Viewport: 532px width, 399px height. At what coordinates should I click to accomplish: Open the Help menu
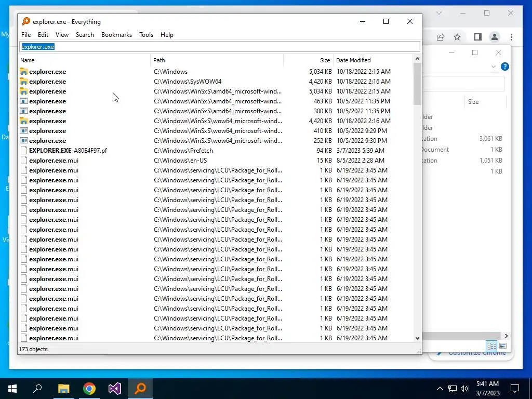tap(167, 35)
